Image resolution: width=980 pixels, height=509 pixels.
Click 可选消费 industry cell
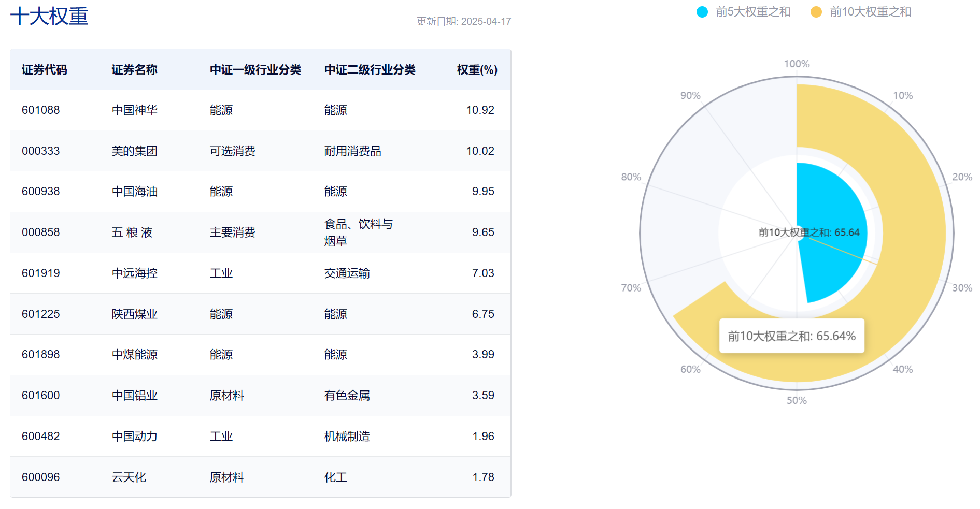click(x=233, y=151)
